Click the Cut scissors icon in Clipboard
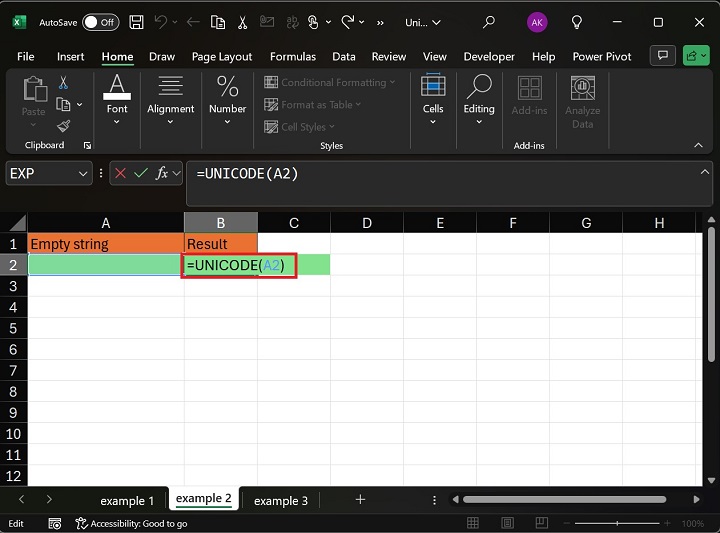Screen dimensions: 720x533 coord(64,83)
